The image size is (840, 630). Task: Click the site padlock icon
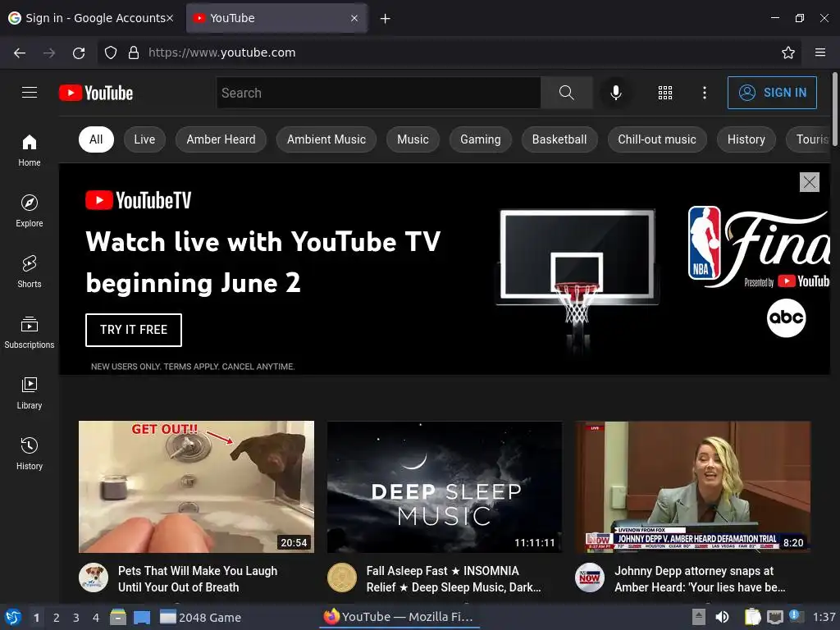(134, 52)
